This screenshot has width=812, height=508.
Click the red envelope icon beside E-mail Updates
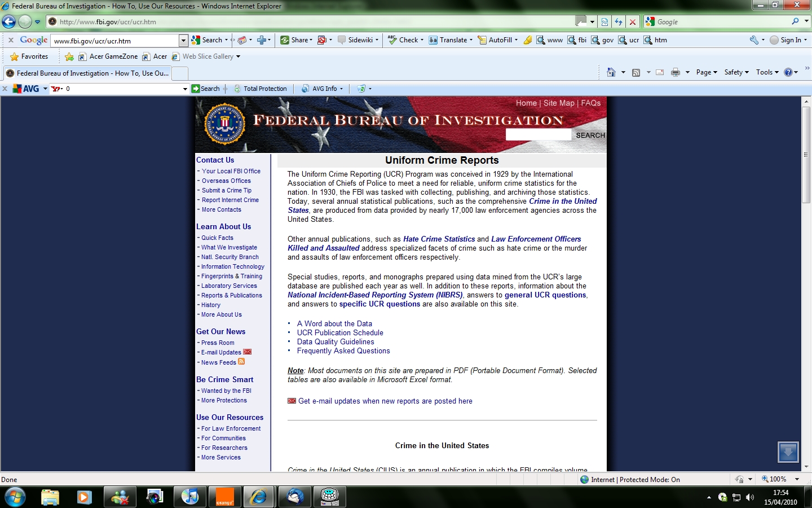click(x=247, y=352)
